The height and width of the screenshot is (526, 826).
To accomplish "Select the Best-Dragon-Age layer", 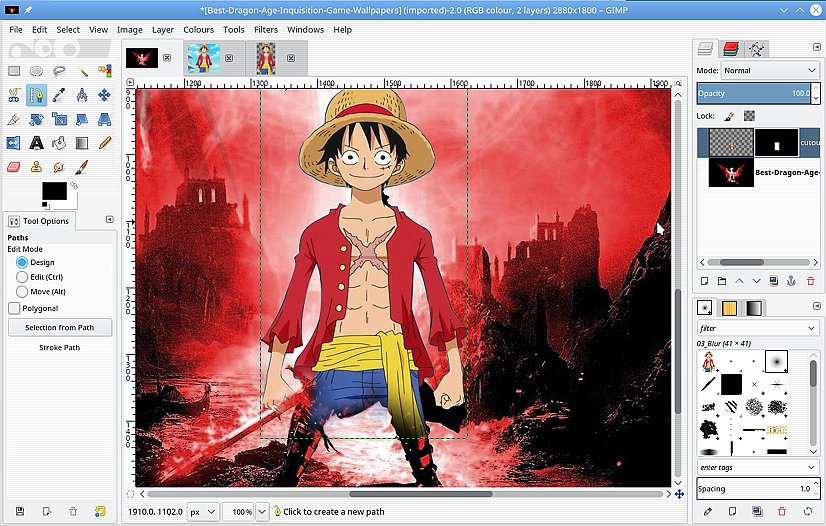I will 759,172.
